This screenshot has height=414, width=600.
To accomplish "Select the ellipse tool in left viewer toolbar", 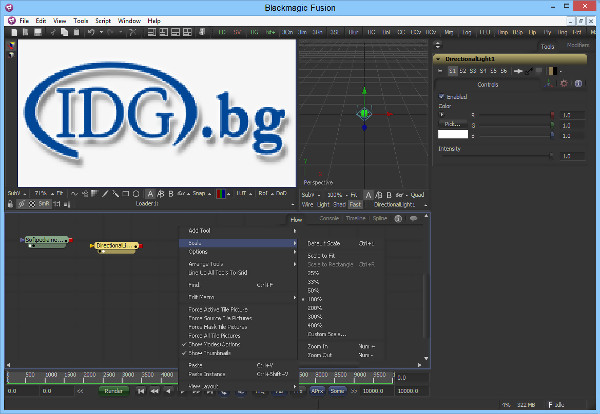I will 135,194.
